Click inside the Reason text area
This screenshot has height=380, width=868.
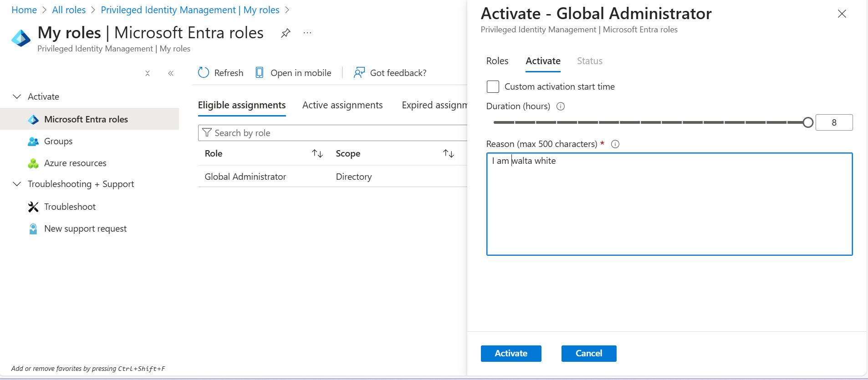pyautogui.click(x=669, y=204)
